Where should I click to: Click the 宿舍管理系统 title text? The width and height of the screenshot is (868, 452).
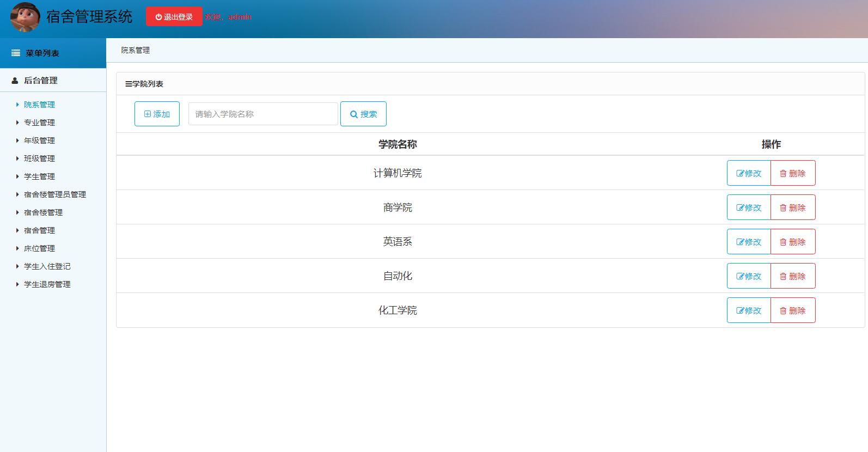click(89, 17)
